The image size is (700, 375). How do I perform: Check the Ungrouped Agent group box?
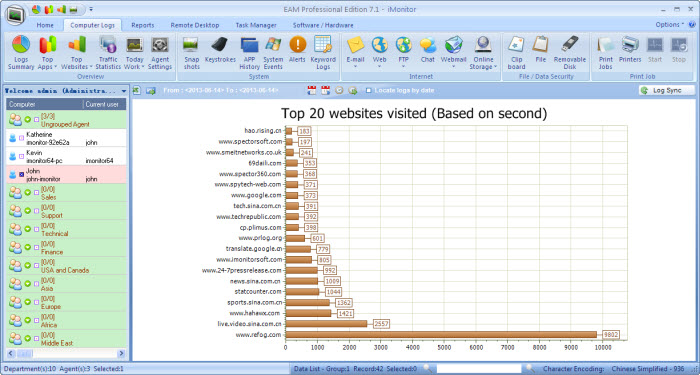pyautogui.click(x=36, y=120)
